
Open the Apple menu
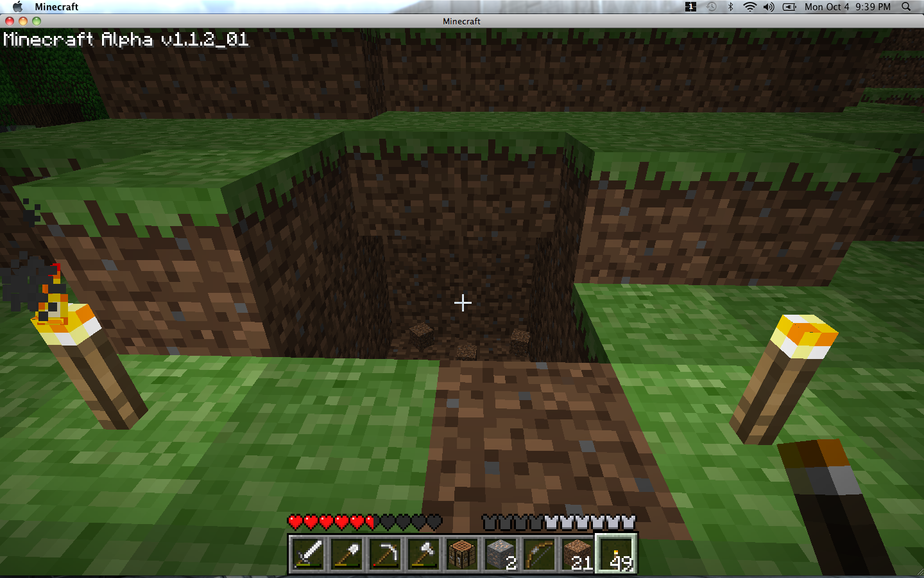click(x=18, y=6)
